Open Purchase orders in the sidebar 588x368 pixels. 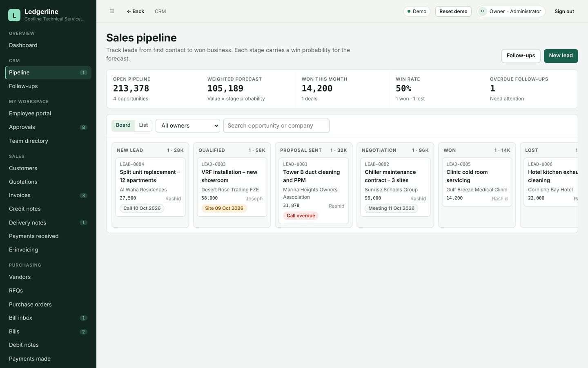coord(48,305)
